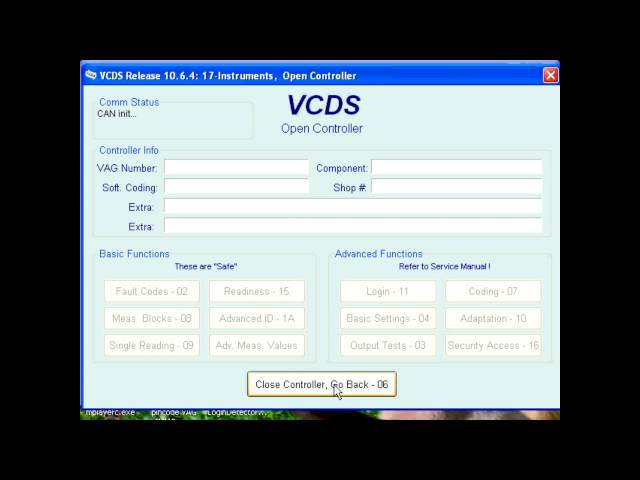
Task: Close the VCDS window
Action: (x=550, y=75)
